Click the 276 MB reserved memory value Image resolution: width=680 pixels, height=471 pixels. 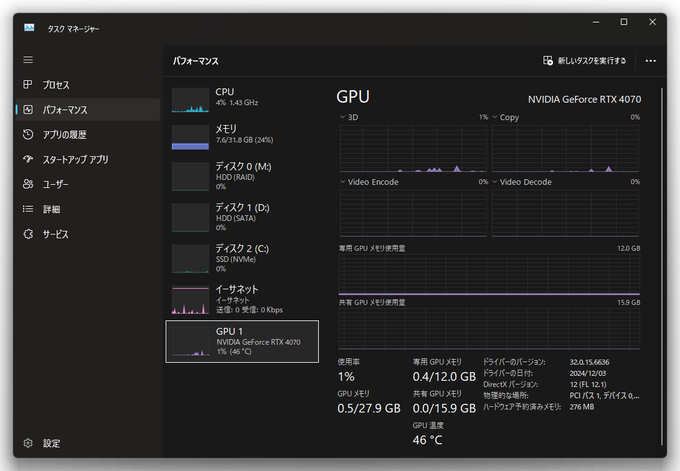[582, 407]
